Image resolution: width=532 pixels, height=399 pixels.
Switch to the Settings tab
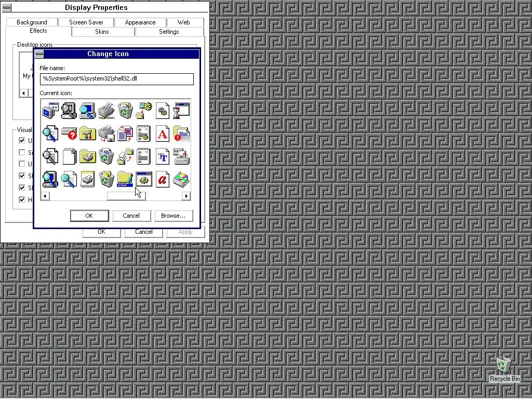point(169,32)
